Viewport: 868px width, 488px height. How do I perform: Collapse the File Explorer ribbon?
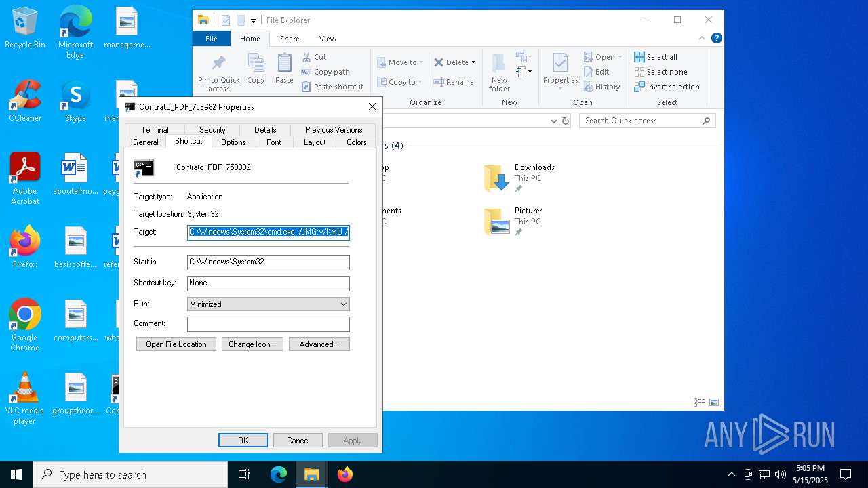pos(702,38)
